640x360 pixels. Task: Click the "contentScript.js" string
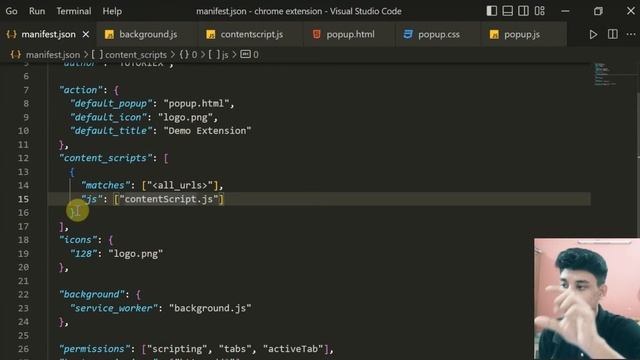(169, 199)
